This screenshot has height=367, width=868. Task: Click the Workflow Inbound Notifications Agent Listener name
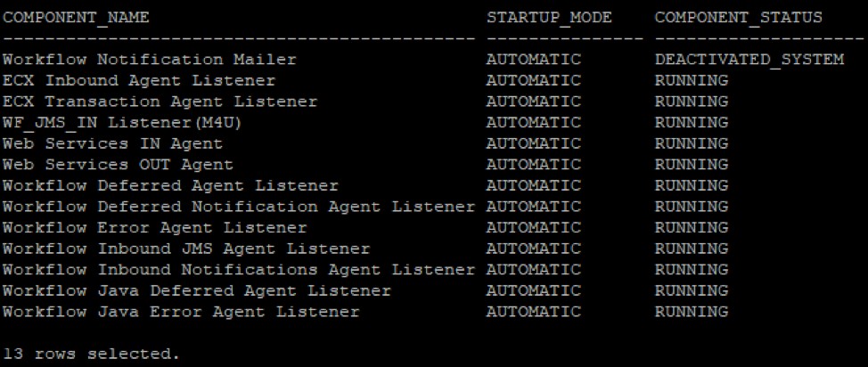(x=238, y=270)
